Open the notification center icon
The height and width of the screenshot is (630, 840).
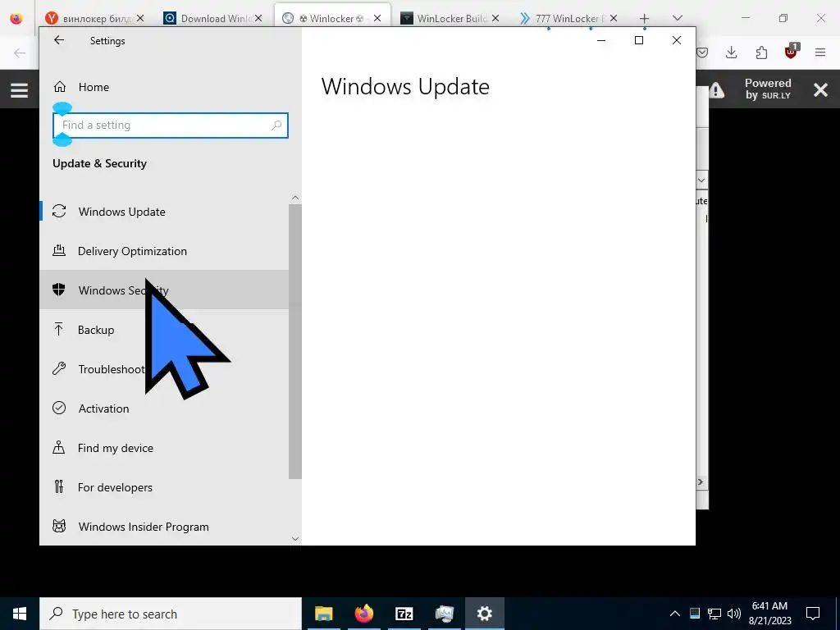813,614
